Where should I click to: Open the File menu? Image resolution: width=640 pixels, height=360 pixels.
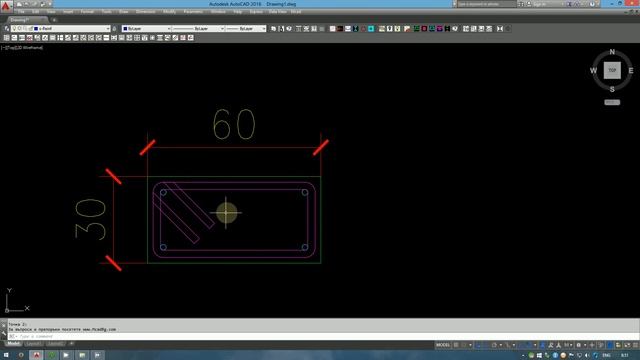[x=21, y=12]
